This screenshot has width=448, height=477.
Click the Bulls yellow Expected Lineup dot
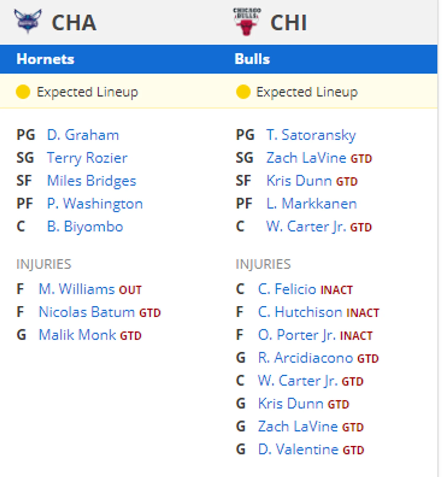[x=243, y=92]
